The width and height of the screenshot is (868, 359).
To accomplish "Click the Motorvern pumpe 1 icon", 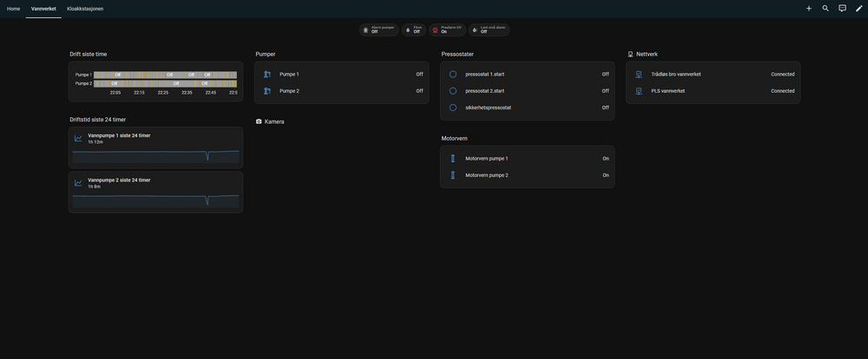I will [x=452, y=159].
